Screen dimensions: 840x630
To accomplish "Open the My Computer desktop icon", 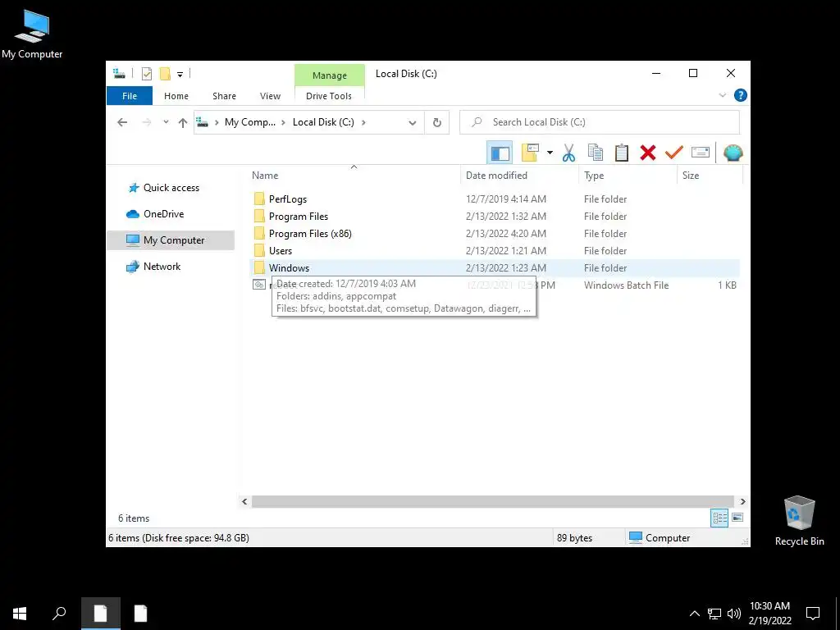I will tap(32, 34).
